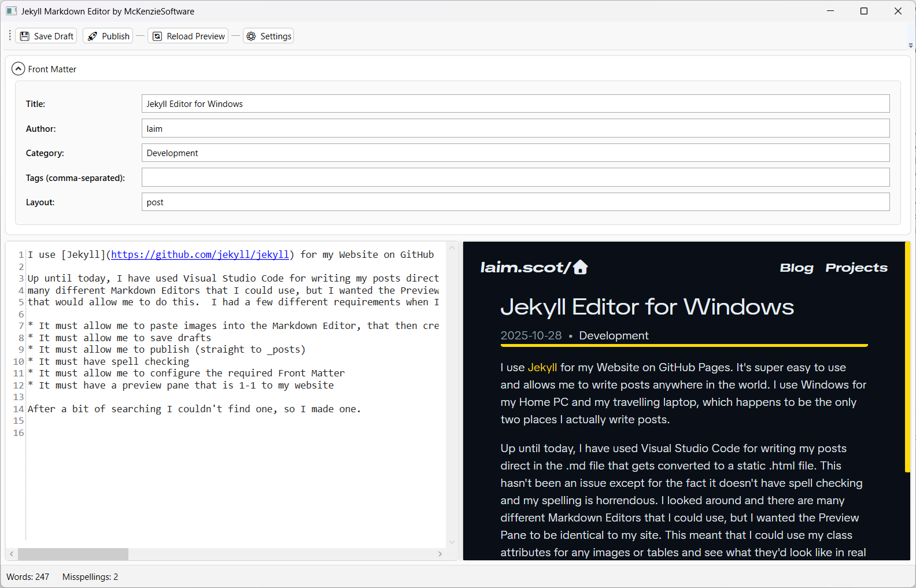Viewport: 916px width, 588px height.
Task: Click the home icon in preview header
Action: (x=581, y=267)
